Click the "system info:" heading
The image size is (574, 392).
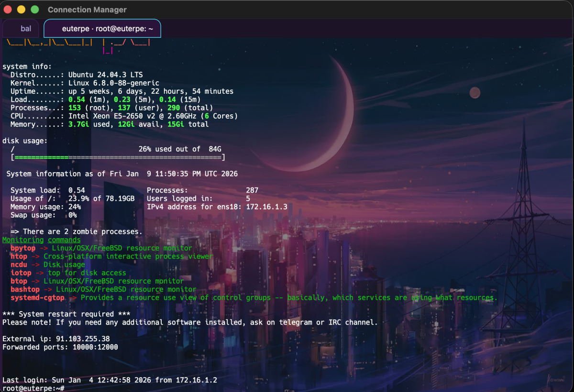point(27,66)
